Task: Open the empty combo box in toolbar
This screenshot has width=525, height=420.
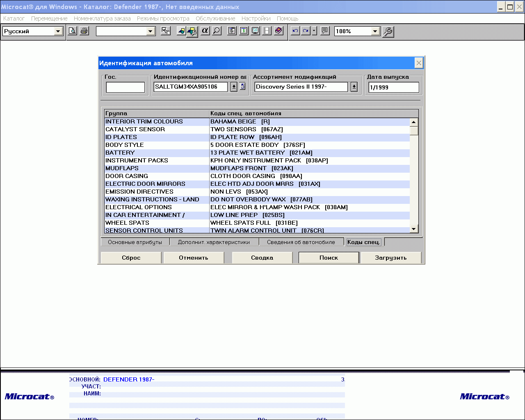Action: point(151,31)
